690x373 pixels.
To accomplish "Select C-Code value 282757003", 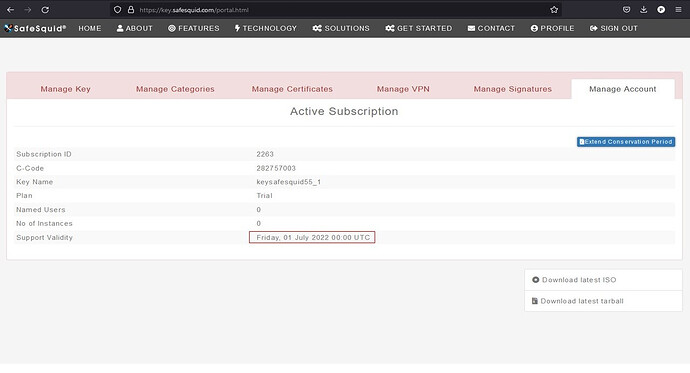I will (x=276, y=168).
